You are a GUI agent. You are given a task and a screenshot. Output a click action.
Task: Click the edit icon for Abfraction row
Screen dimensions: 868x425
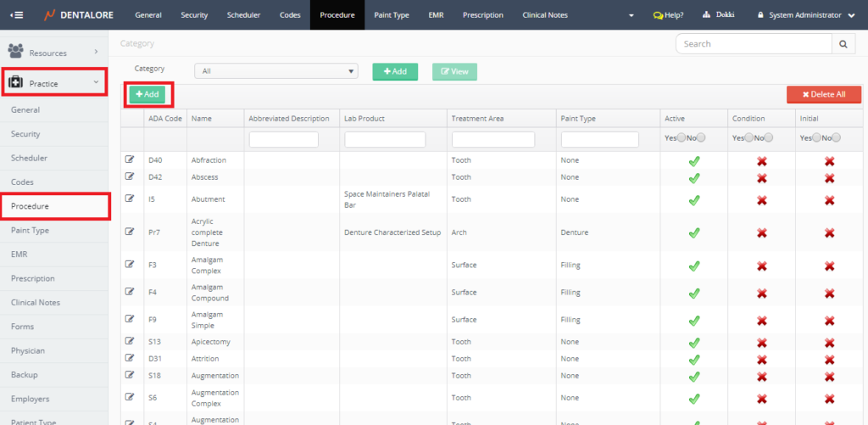tap(130, 159)
